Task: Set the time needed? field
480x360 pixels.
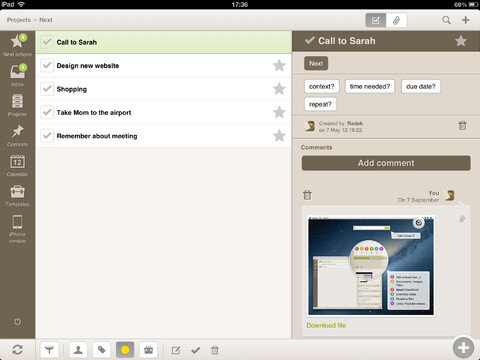Action: point(370,86)
